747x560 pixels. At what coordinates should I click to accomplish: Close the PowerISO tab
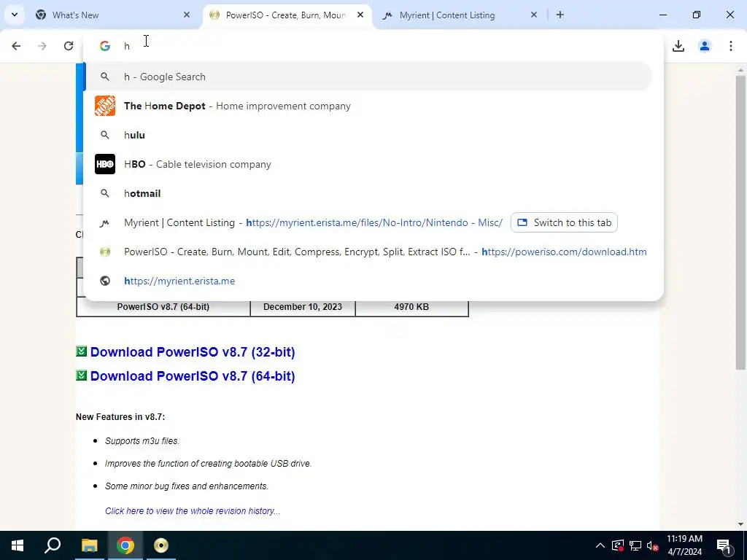(x=360, y=15)
